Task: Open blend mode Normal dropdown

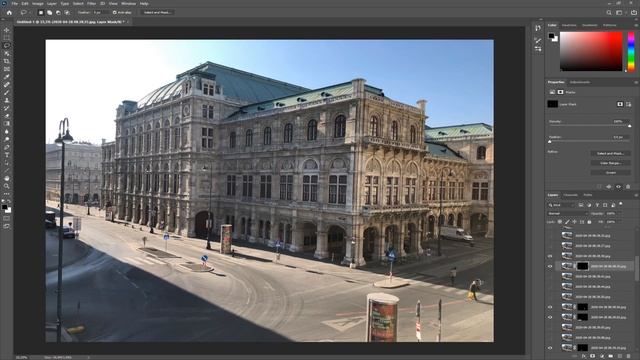Action: 567,213
